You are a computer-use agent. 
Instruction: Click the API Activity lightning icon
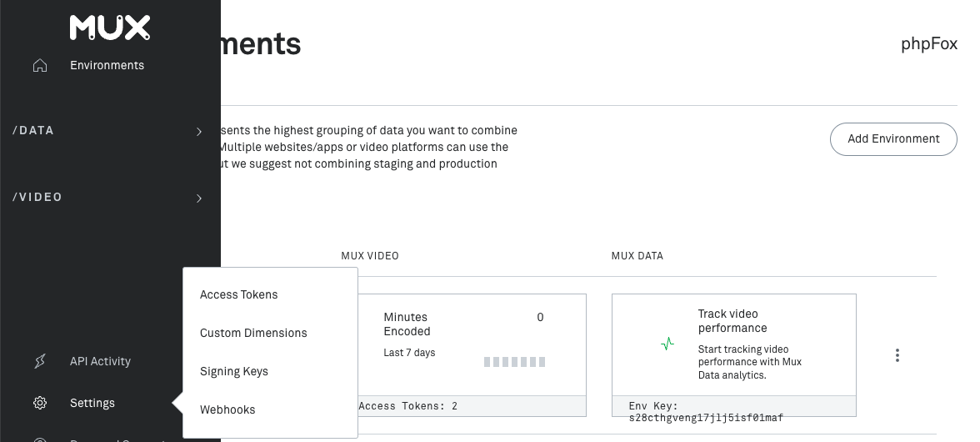point(40,361)
